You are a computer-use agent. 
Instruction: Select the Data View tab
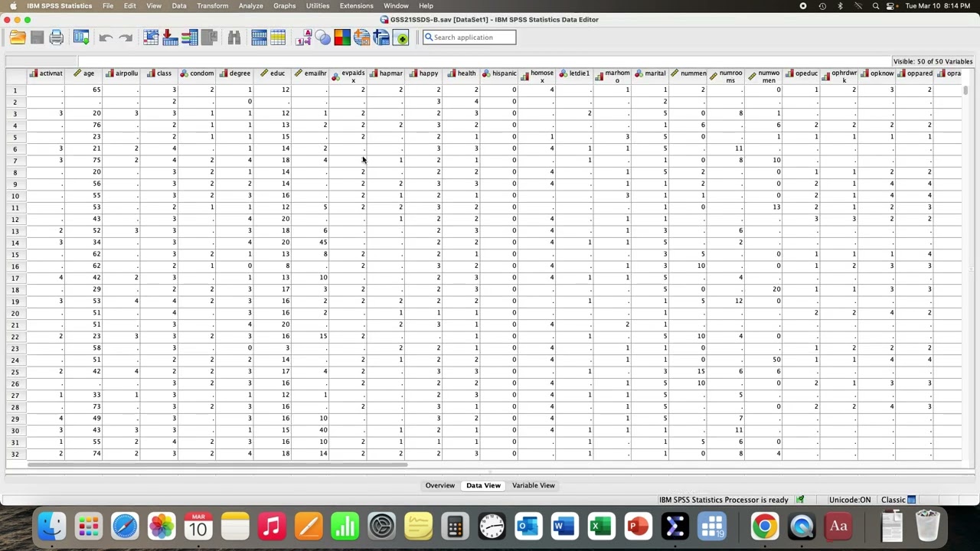483,485
